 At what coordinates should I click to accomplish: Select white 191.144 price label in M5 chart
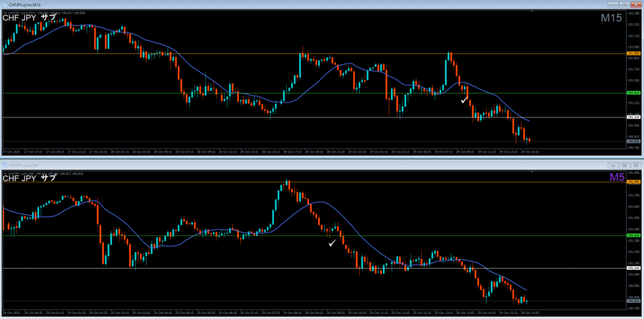633,268
